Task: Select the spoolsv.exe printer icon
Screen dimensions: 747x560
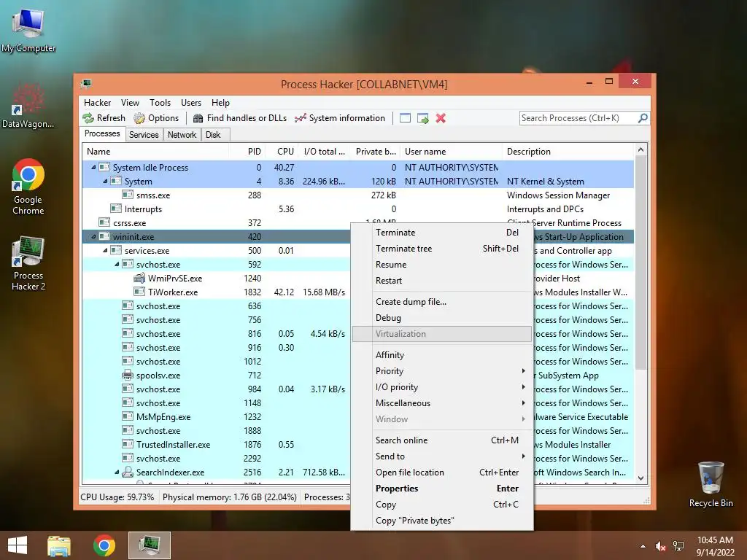Action: pos(127,376)
